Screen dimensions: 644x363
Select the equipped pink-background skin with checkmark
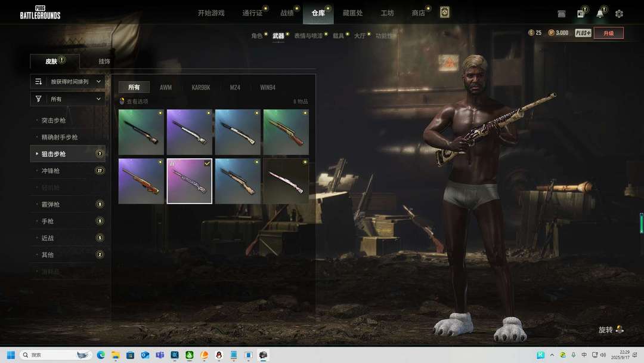pos(190,181)
